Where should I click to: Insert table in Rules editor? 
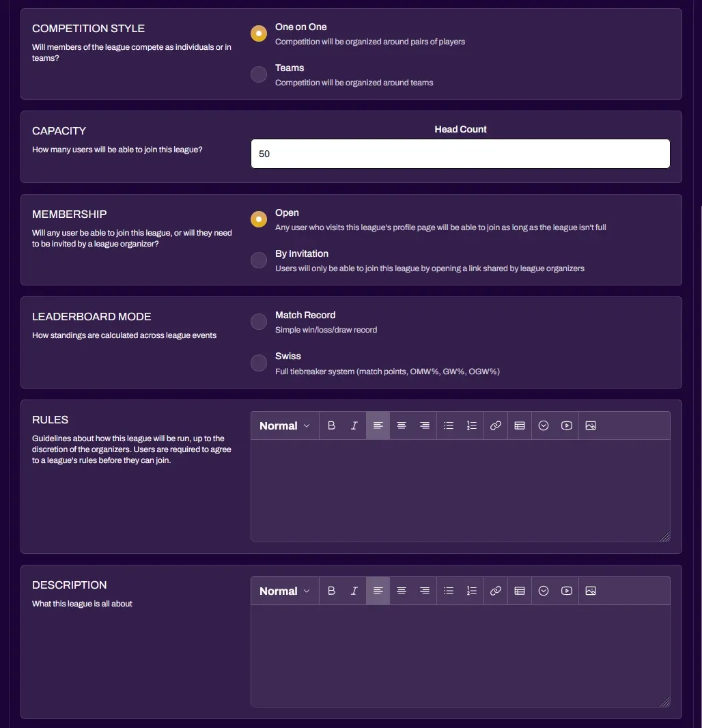coord(520,425)
